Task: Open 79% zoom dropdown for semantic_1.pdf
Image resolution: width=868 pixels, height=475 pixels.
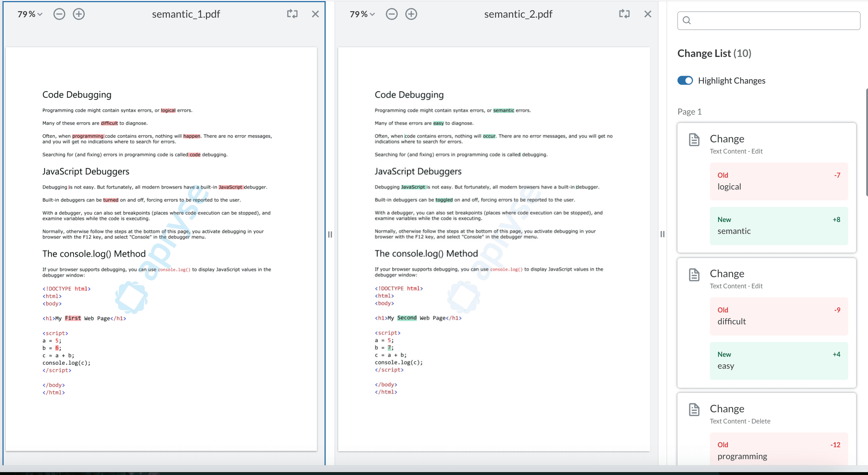Action: [30, 14]
